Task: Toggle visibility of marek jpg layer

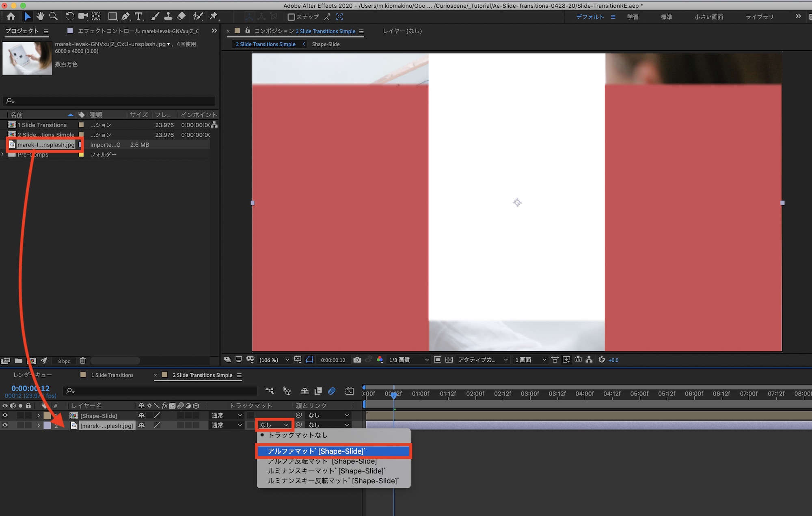Action: pyautogui.click(x=5, y=425)
